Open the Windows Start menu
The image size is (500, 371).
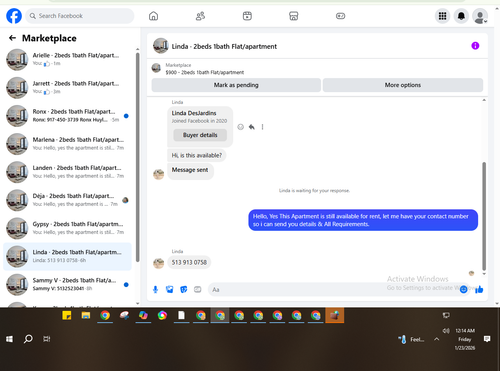click(x=9, y=339)
